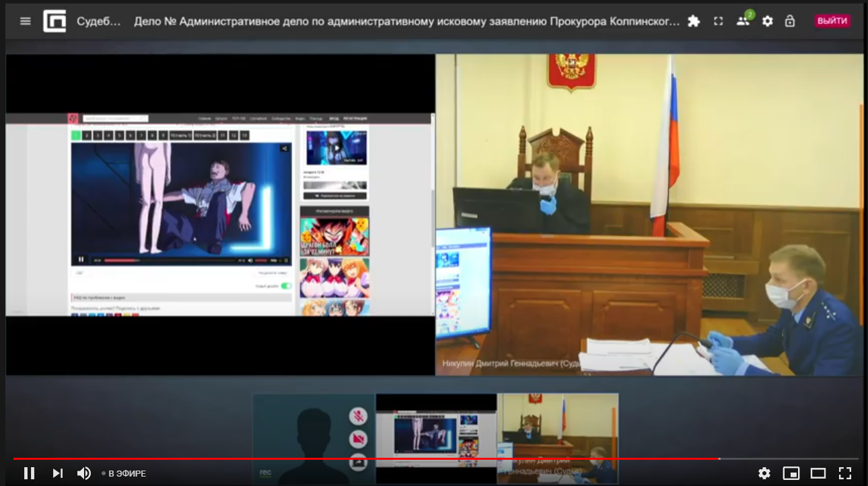Open the hamburger menu in conference header

click(x=26, y=21)
